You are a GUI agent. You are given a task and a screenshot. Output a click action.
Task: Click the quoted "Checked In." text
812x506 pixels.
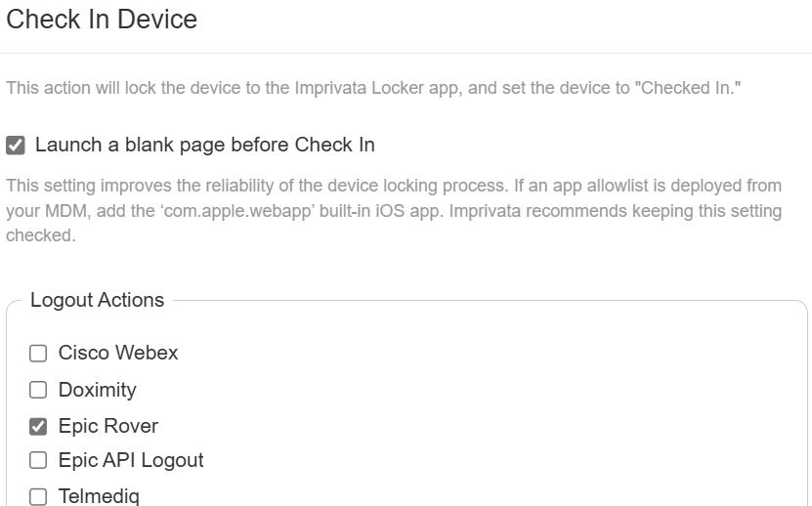pyautogui.click(x=691, y=88)
